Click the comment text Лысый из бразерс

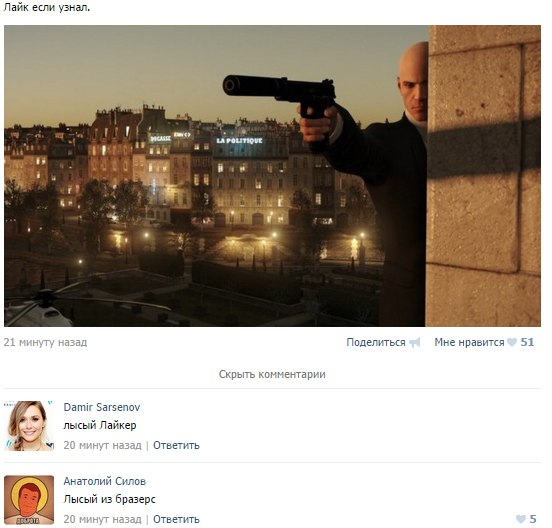tap(109, 499)
